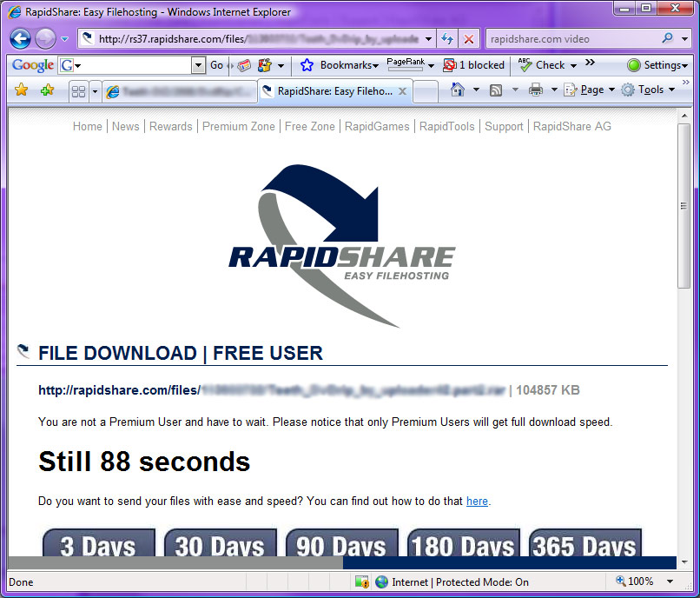Open the search provider options dropdown
Screen dimensions: 700x598
[x=684, y=39]
